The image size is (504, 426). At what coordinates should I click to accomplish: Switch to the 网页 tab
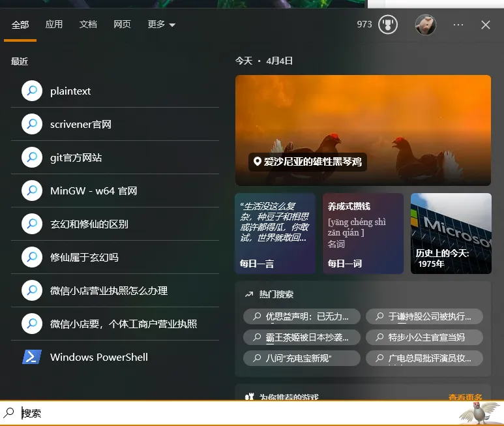tap(122, 24)
